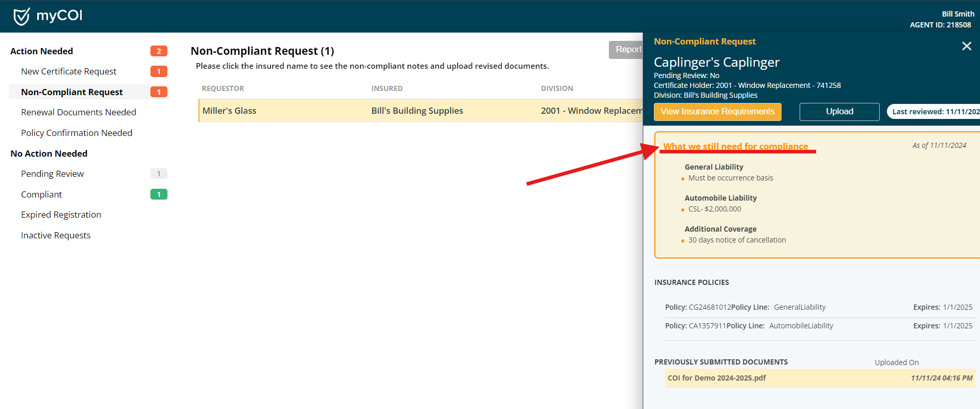
Task: Click Non-Compliant Request count badge
Action: click(x=159, y=92)
